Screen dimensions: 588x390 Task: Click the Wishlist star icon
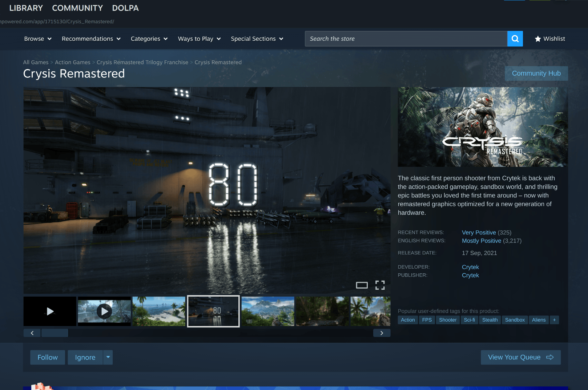pos(538,39)
